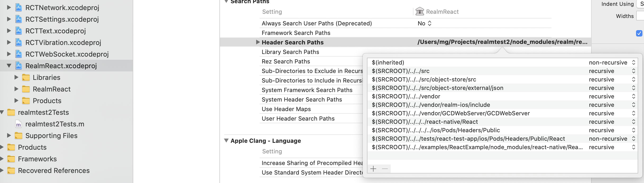The height and width of the screenshot is (183, 644).
Task: Expand RCTVibration.xcodeproj disclosure triangle
Action: tap(9, 43)
